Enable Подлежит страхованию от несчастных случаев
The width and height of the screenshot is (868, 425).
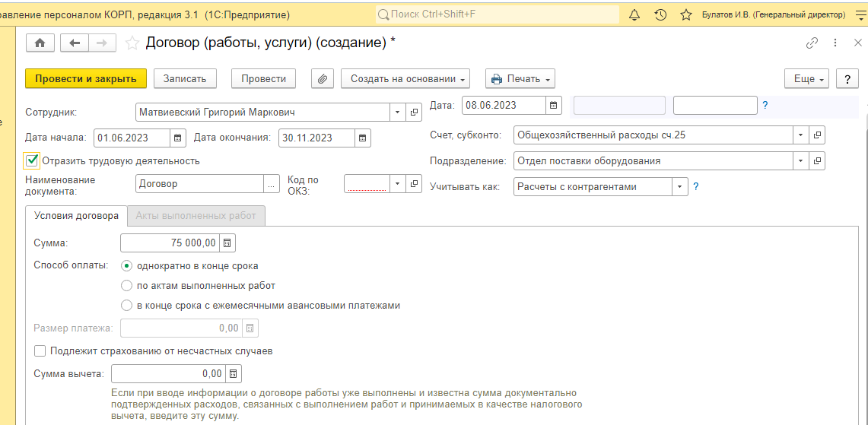point(40,351)
